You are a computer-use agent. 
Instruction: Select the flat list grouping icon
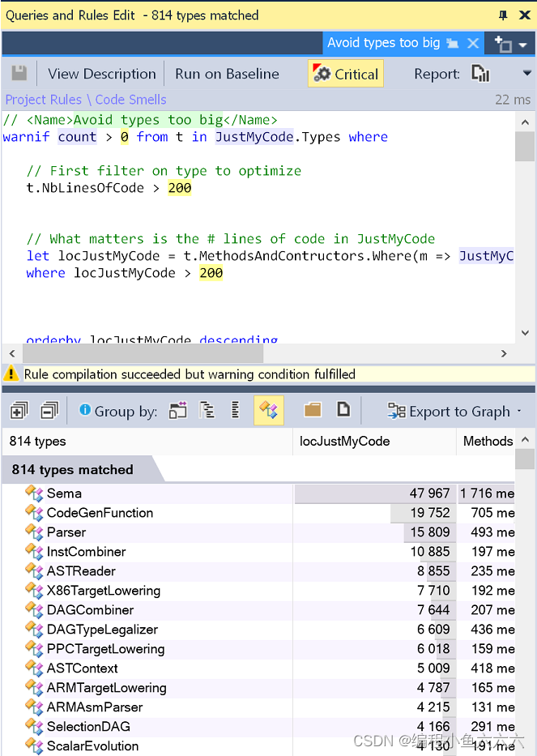pyautogui.click(x=235, y=411)
